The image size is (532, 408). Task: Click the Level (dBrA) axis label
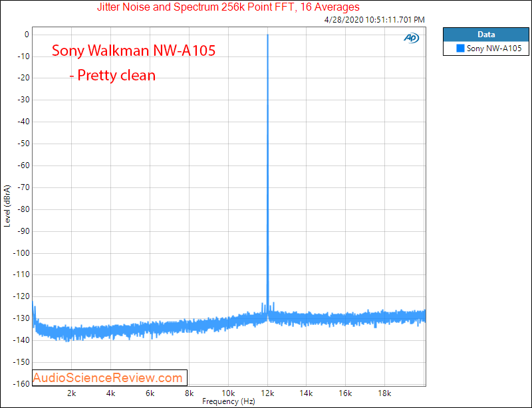pyautogui.click(x=7, y=206)
